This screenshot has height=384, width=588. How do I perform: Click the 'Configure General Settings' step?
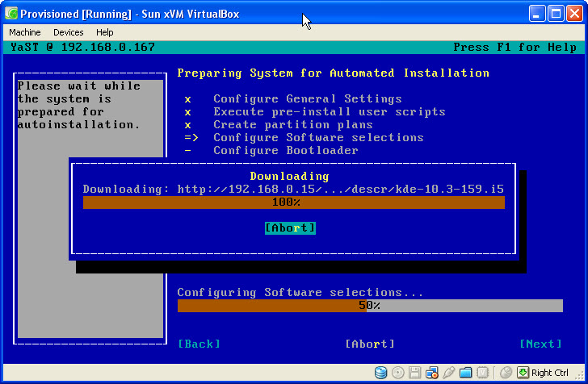308,98
